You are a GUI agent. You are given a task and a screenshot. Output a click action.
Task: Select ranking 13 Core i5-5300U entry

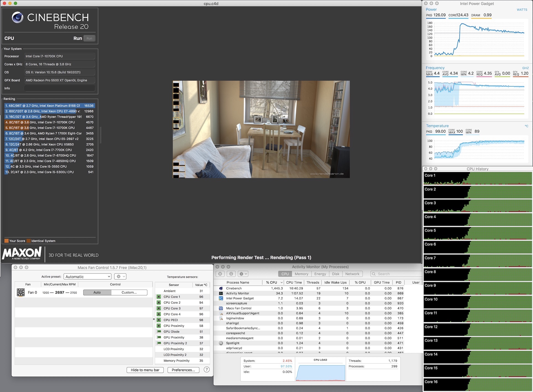[x=50, y=172]
